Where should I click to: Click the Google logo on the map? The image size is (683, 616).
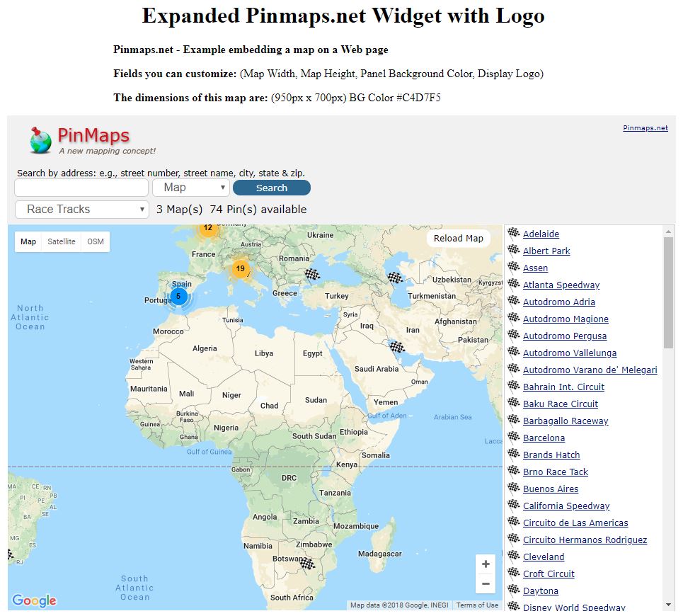pos(35,600)
